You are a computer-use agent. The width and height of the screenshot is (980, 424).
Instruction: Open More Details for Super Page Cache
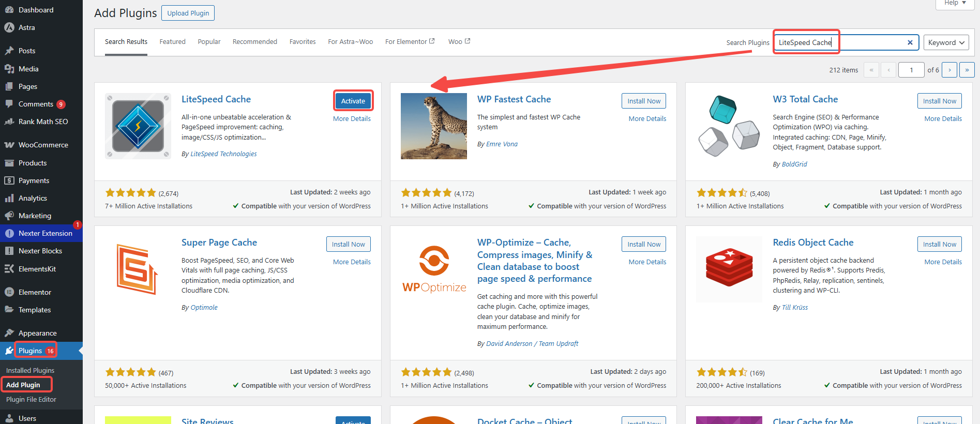(x=352, y=262)
